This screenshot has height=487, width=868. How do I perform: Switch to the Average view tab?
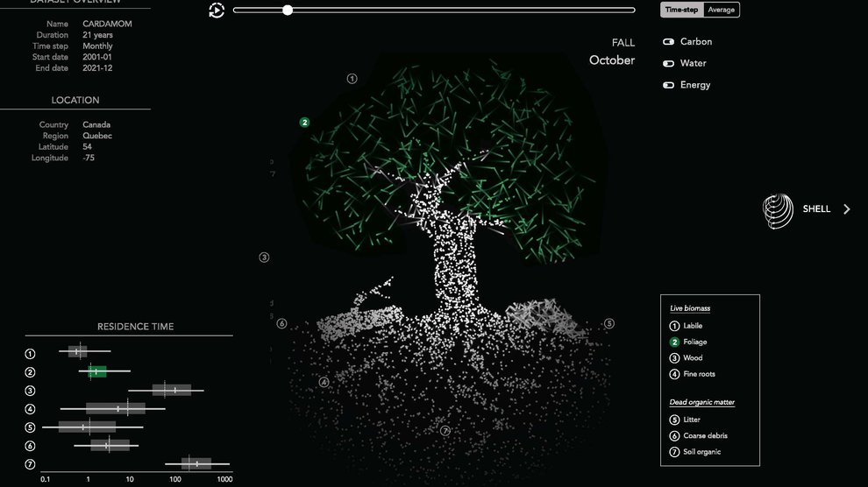coord(722,10)
